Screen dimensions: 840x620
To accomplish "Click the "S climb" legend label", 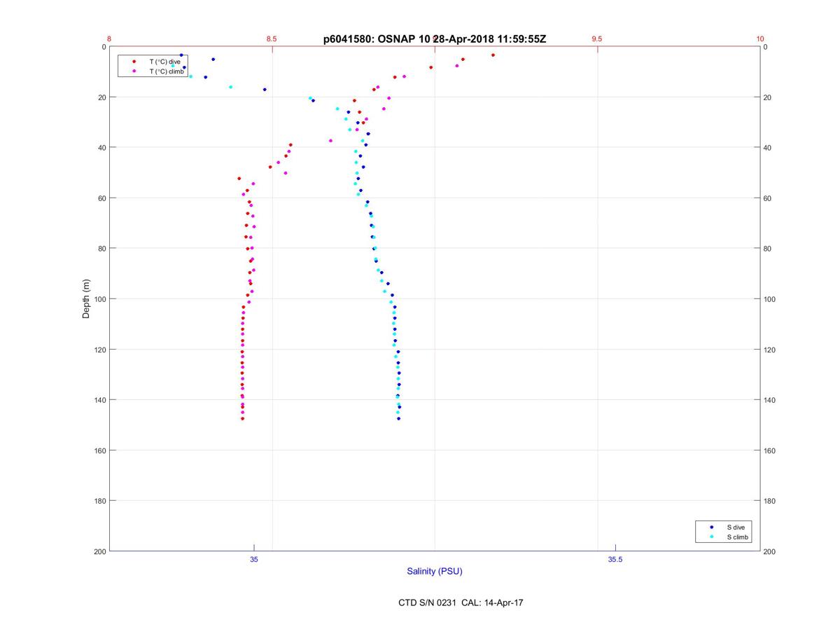I will (x=738, y=537).
